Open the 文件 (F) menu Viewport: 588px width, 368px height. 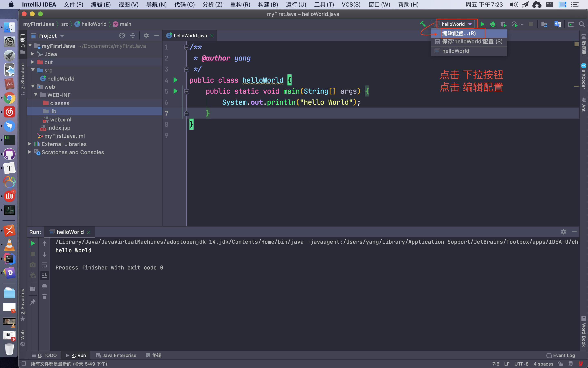tap(73, 4)
